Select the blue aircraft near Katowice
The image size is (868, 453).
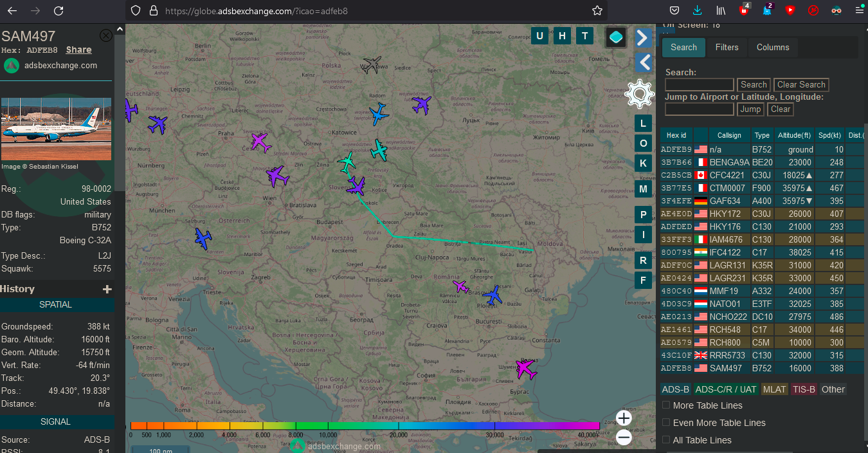coord(379,115)
